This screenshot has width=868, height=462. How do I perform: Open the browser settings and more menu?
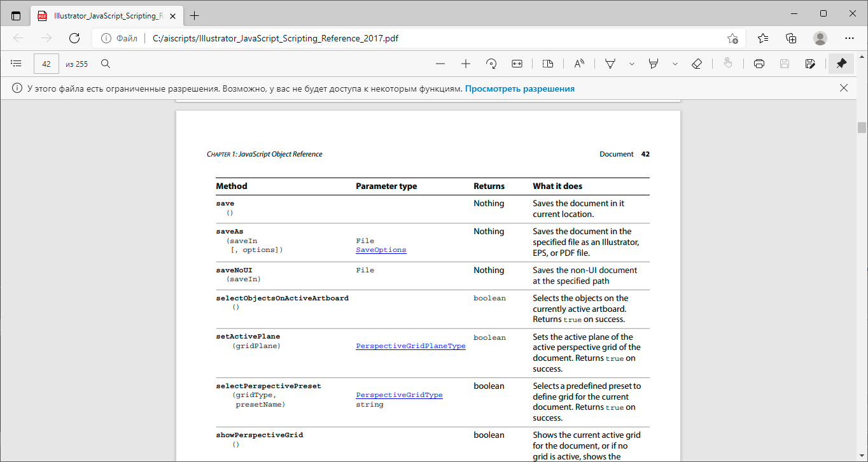coord(849,38)
